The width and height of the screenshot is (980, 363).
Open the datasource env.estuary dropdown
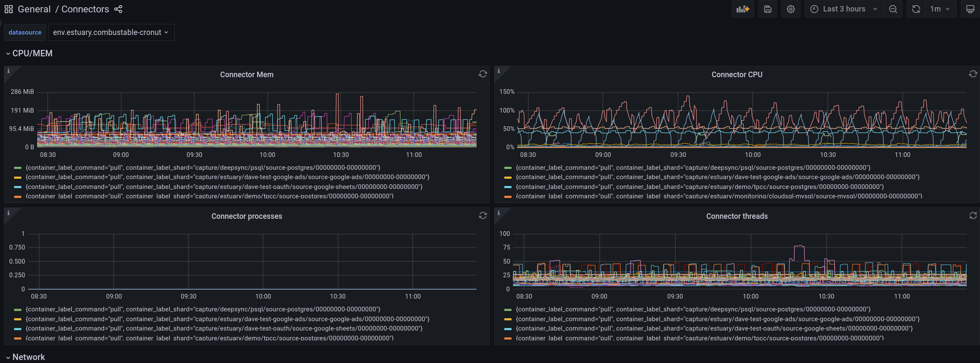pos(111,32)
